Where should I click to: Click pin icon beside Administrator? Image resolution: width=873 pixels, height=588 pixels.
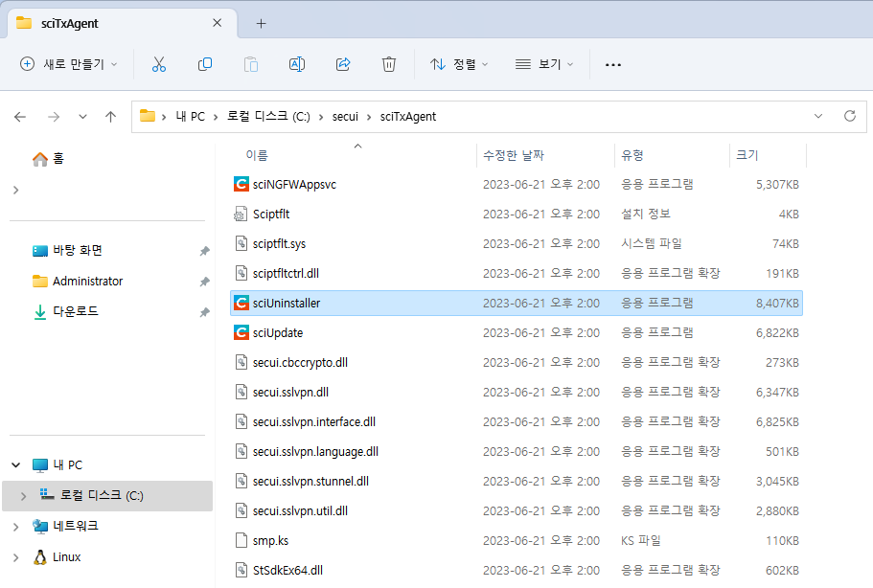pyautogui.click(x=204, y=282)
